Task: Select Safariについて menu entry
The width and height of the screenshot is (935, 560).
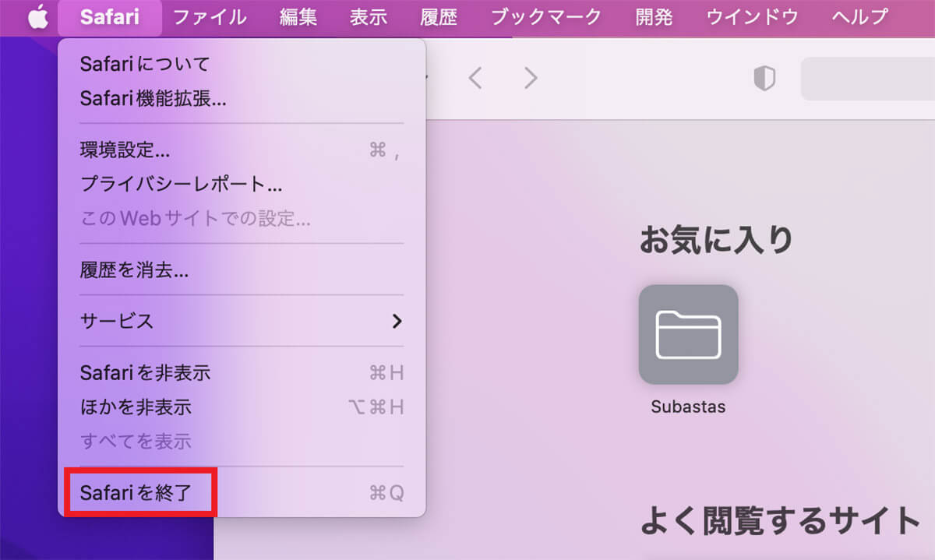Action: click(242, 65)
